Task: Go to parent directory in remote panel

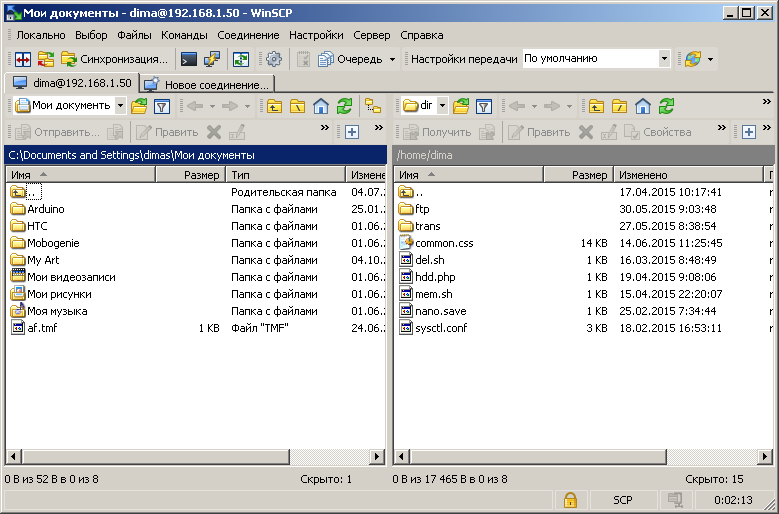Action: 596,106
